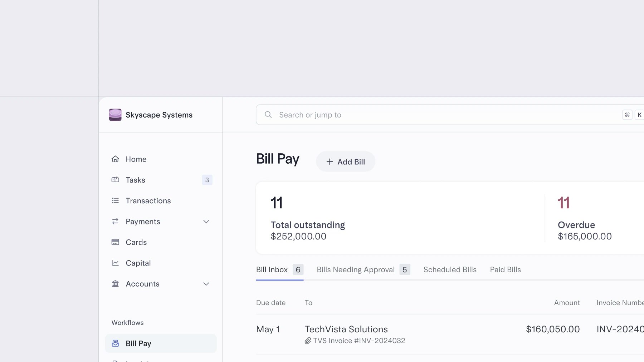Screen dimensions: 644x362
Task: Click the Tasks sidebar icon
Action: 115,180
